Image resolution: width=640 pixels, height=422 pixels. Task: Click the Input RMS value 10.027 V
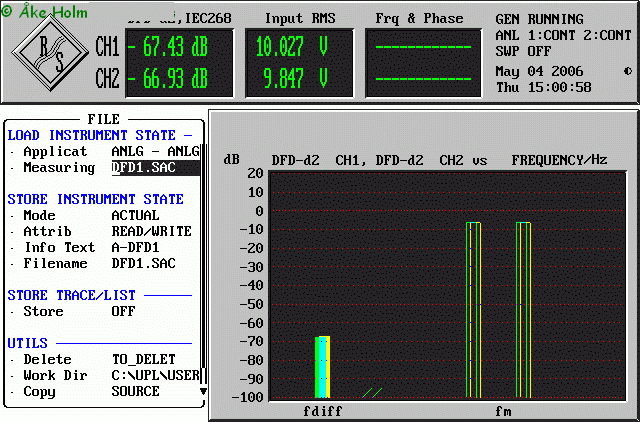tap(291, 47)
